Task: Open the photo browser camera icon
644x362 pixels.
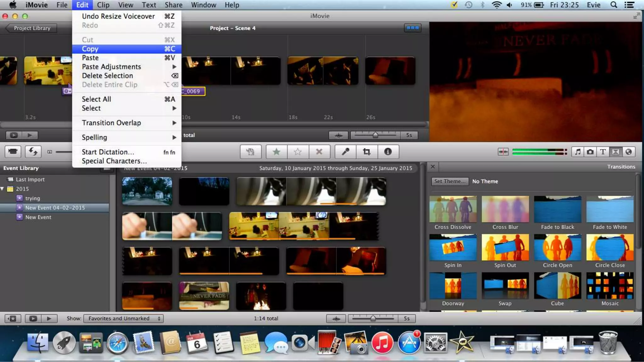Action: [590, 152]
